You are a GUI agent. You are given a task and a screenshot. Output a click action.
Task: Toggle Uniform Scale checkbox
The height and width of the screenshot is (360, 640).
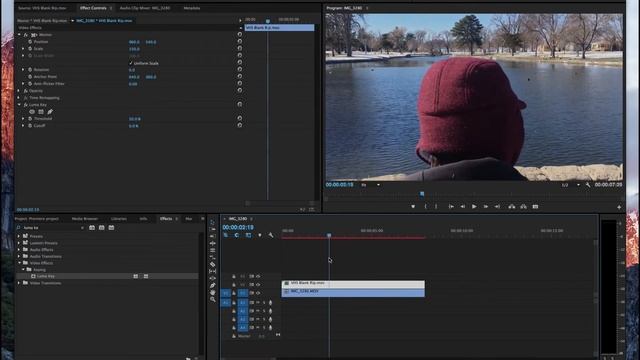pyautogui.click(x=131, y=63)
